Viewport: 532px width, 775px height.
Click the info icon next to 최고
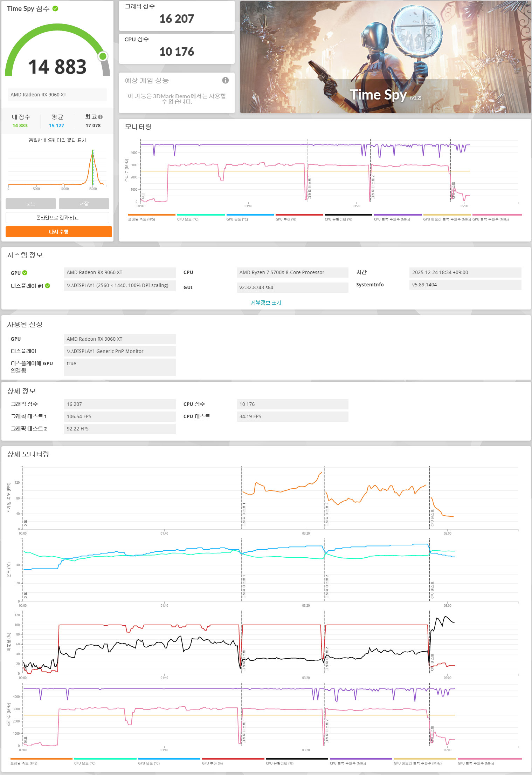coord(101,117)
